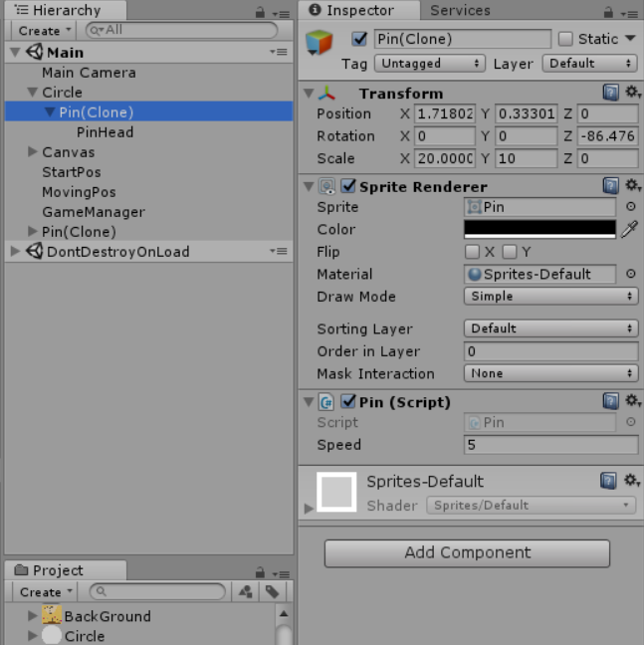This screenshot has height=645, width=644.
Task: Check Flip Y checkbox
Action: pyautogui.click(x=509, y=252)
